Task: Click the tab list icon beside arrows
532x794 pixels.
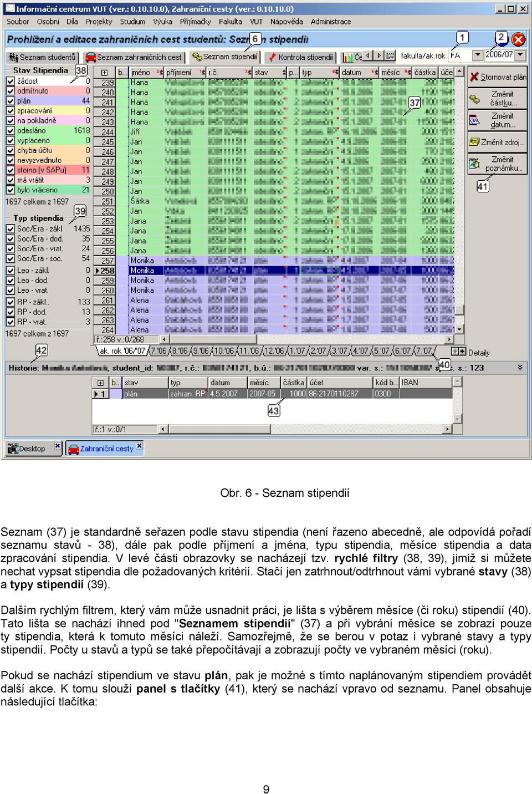Action: (x=391, y=56)
